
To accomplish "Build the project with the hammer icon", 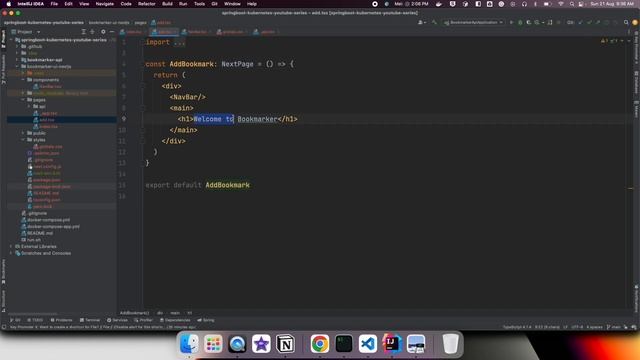I will coord(434,22).
